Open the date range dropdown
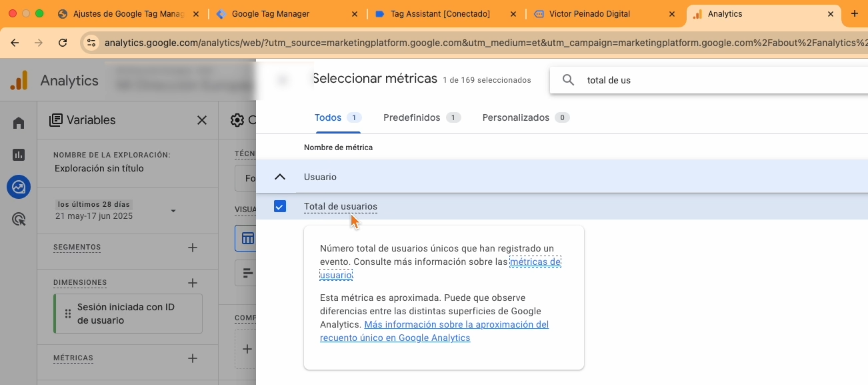The image size is (868, 385). click(173, 211)
